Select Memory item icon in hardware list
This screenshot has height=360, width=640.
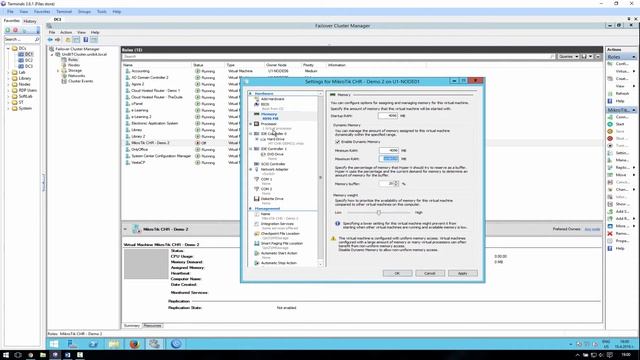click(x=256, y=114)
